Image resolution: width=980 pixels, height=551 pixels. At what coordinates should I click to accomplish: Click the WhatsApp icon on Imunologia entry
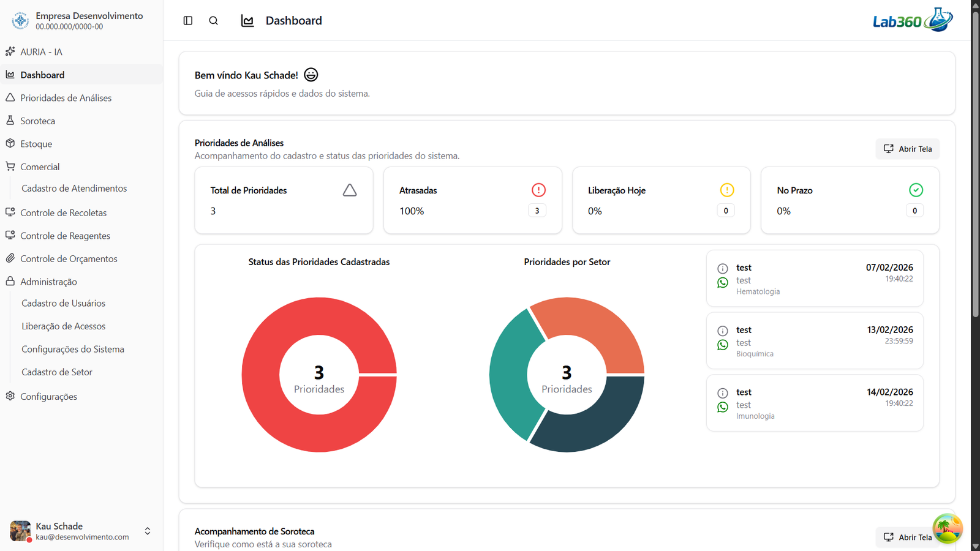[723, 407]
